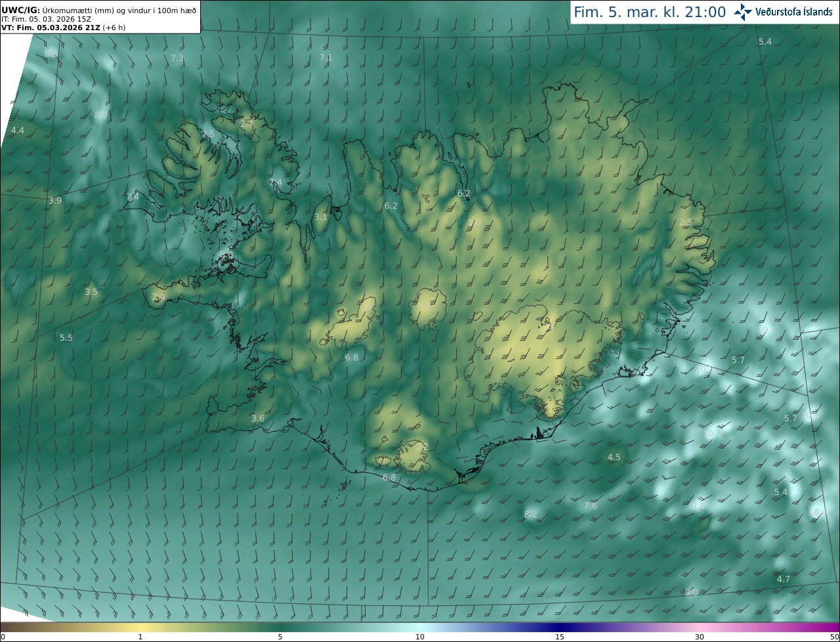This screenshot has height=642, width=840.
Task: Click the 'IT: Fim. 05. 03. 2026 15Z' line
Action: point(46,18)
